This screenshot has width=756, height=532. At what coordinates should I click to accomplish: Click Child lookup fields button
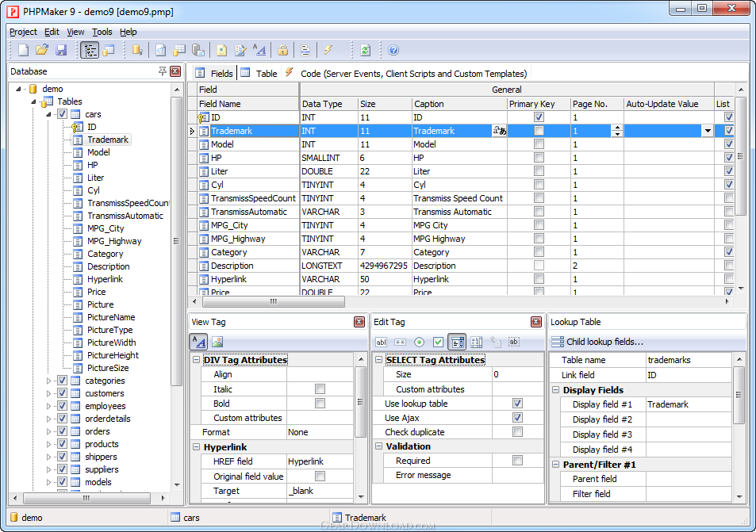tap(597, 342)
